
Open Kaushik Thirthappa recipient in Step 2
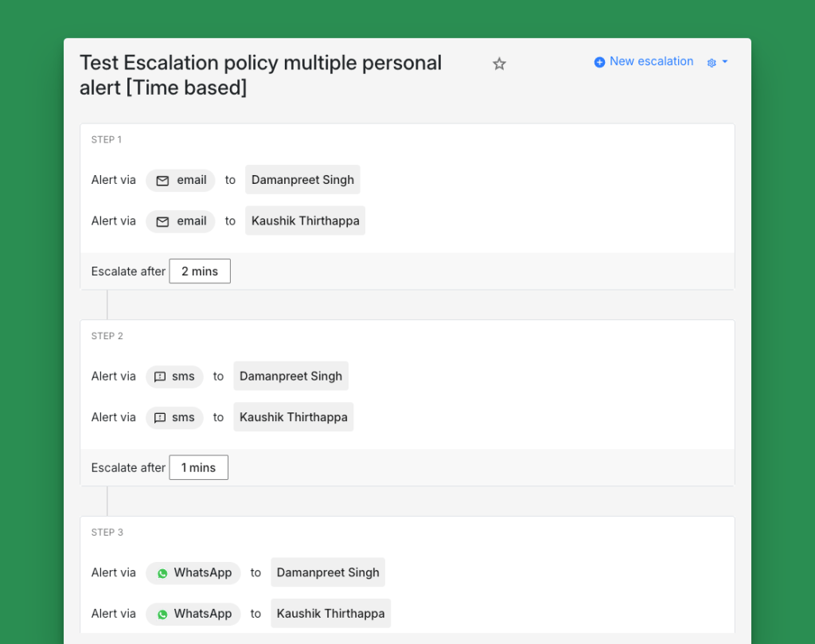[293, 417]
